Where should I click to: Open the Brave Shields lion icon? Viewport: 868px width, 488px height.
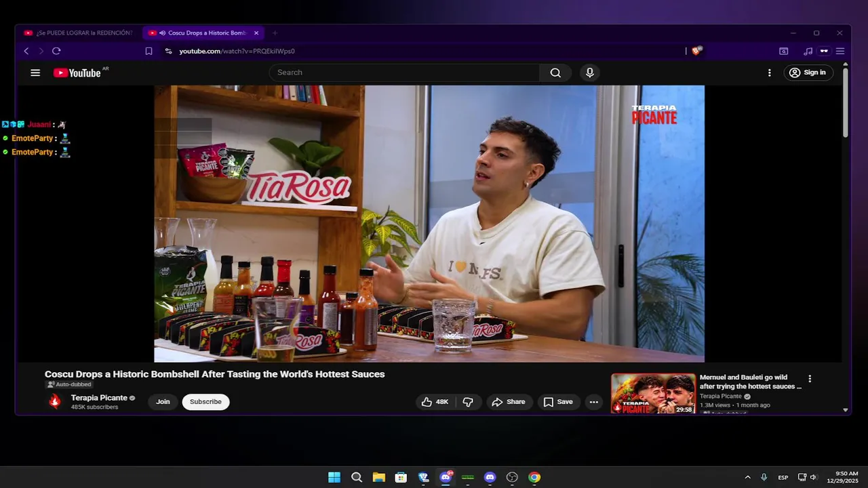click(x=696, y=51)
